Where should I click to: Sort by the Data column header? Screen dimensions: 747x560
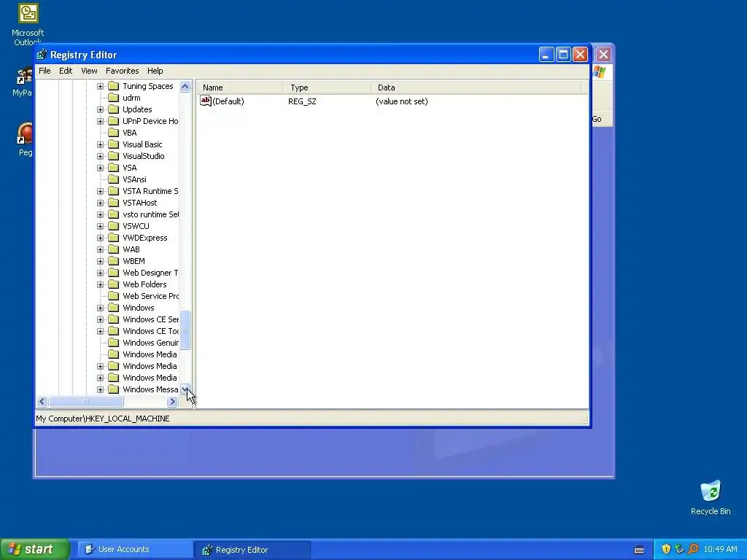click(476, 87)
